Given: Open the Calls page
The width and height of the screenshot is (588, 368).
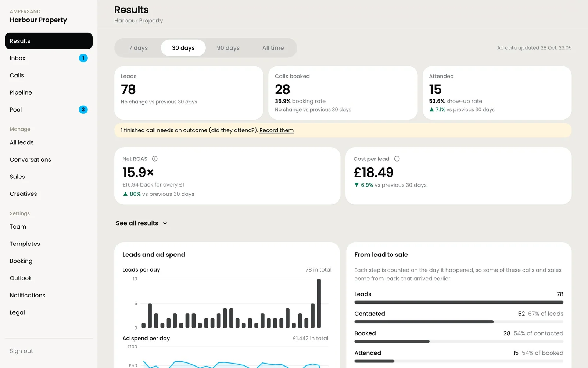Looking at the screenshot, I should [x=49, y=75].
